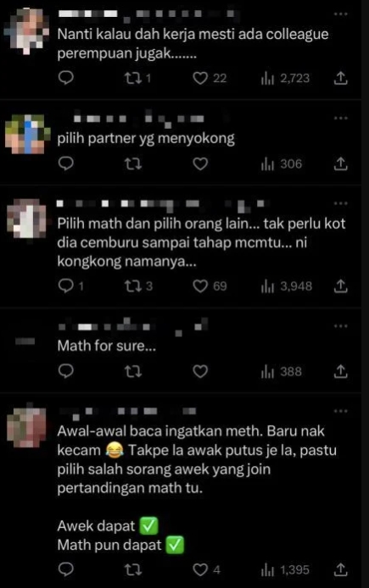Image resolution: width=369 pixels, height=588 pixels.
Task: Like the tweet with 22 likes
Action: [x=210, y=78]
